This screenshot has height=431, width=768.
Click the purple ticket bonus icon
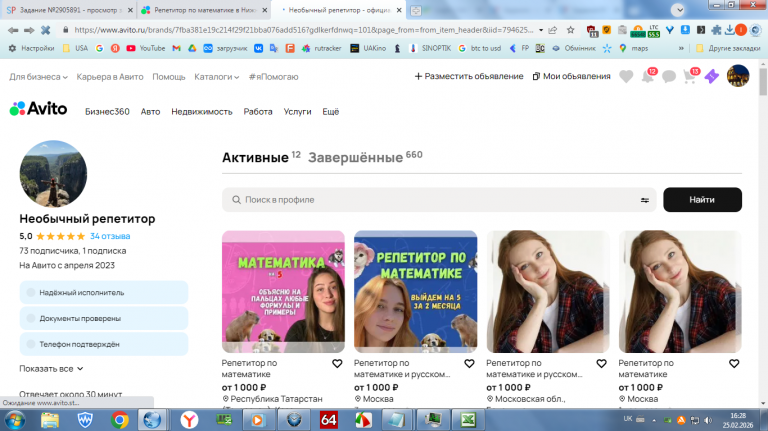coord(712,76)
